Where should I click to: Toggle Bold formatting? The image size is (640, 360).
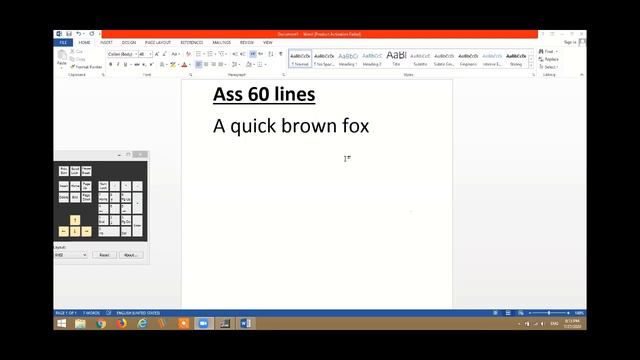point(110,64)
